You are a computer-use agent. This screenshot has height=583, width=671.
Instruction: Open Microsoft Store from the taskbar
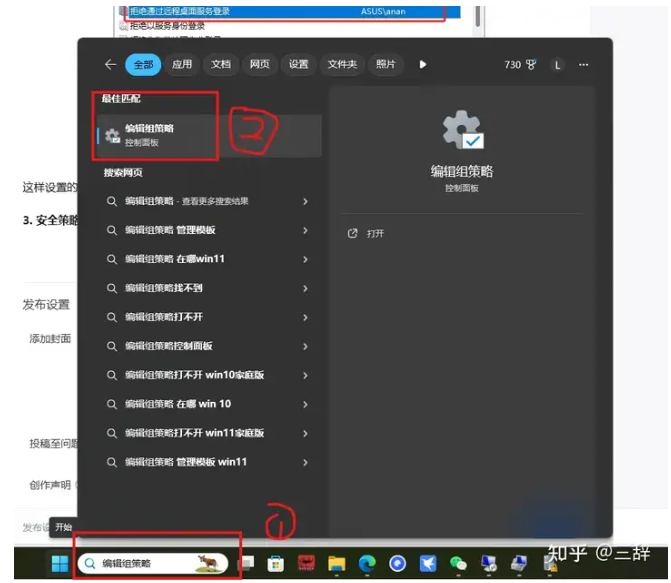coord(276,564)
